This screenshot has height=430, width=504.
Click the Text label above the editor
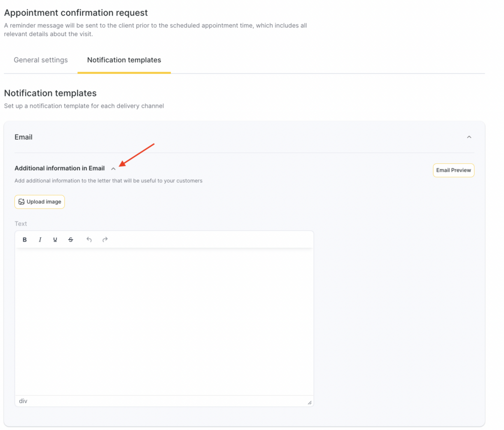pos(21,224)
